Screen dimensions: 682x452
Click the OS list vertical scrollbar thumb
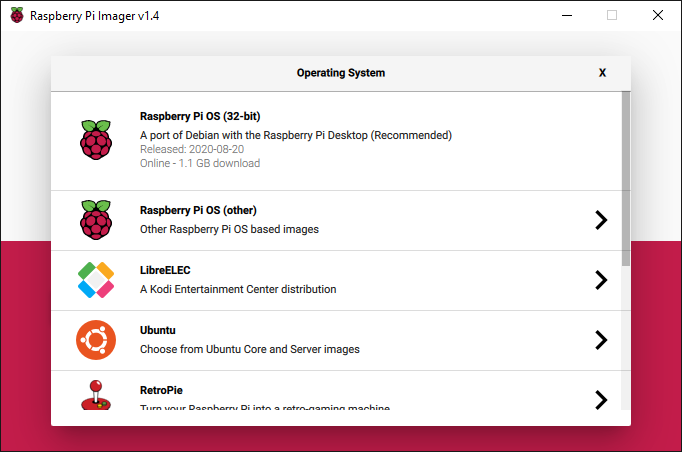click(626, 178)
